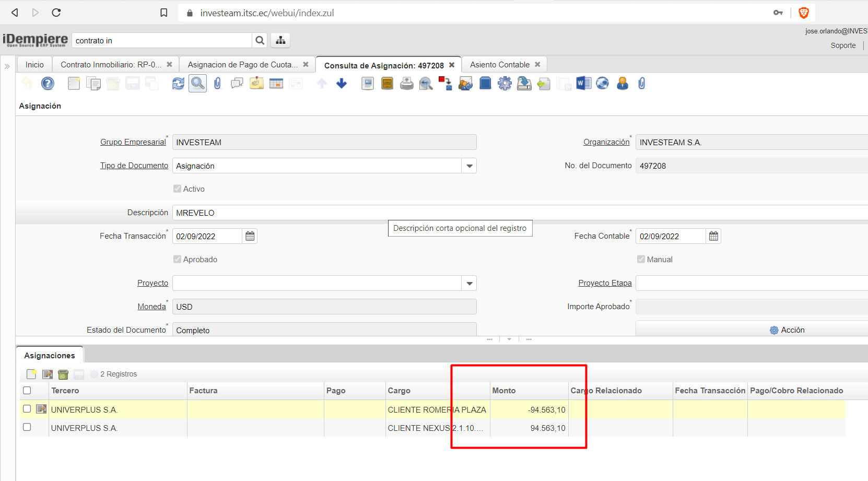Open the record search magnifier tool
Screen dimensions: 868x481
pyautogui.click(x=197, y=84)
